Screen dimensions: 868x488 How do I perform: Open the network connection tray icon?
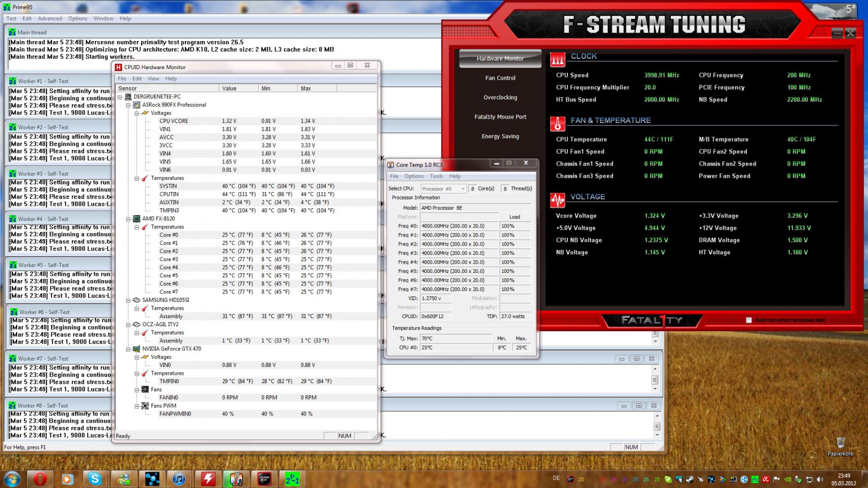tap(809, 479)
